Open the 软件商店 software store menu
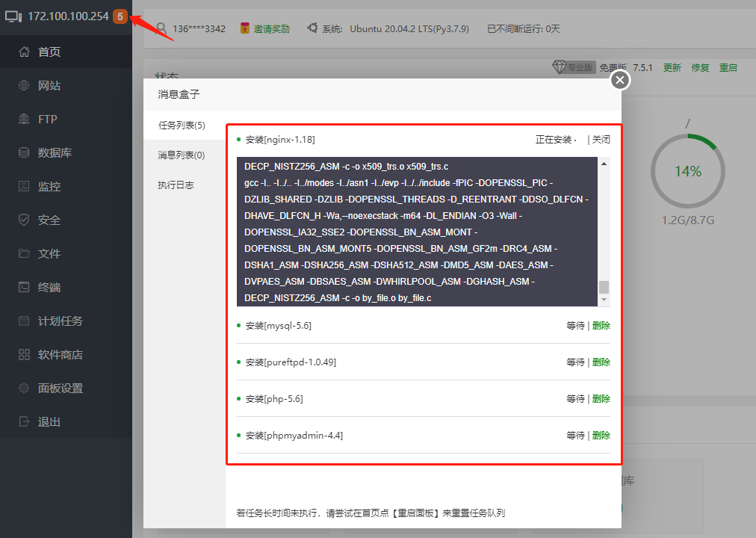Screen dimensions: 756x538 [x=60, y=355]
